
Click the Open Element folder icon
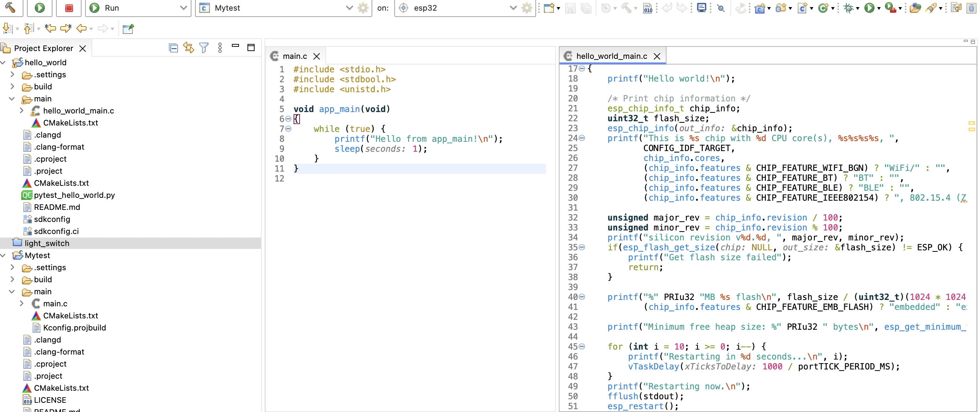[915, 7]
